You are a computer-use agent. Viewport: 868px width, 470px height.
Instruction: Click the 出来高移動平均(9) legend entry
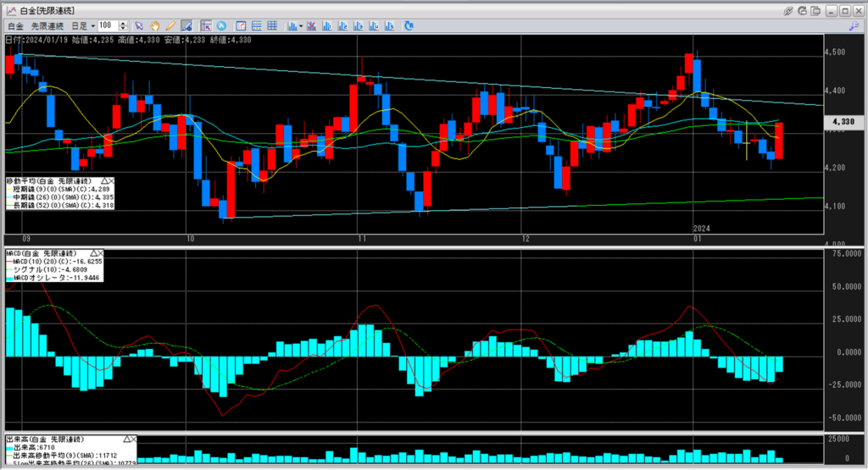(65, 456)
